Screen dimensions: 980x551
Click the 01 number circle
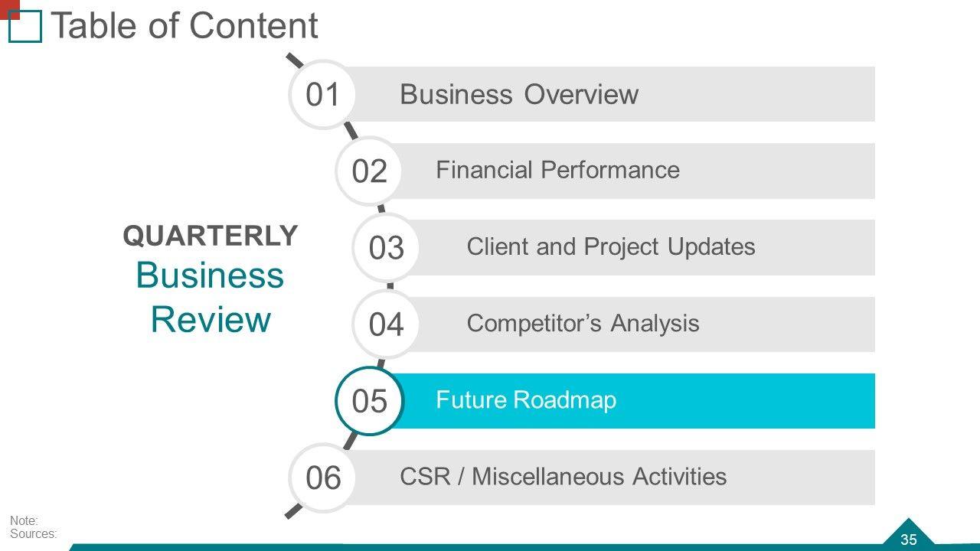pyautogui.click(x=322, y=95)
